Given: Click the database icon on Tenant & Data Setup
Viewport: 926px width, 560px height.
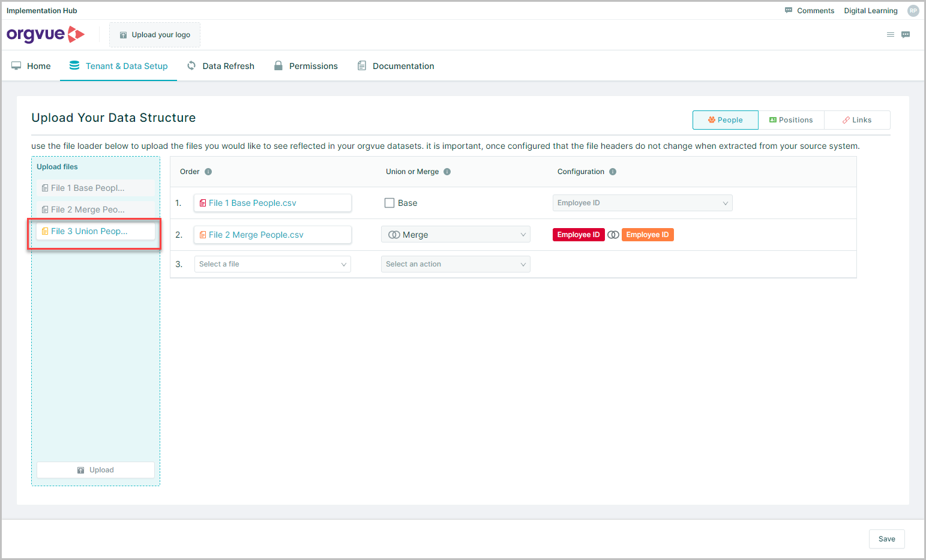Looking at the screenshot, I should [74, 65].
